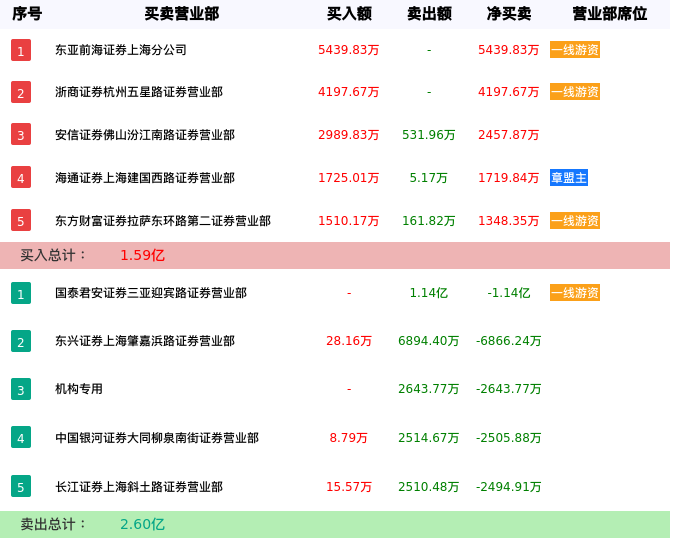Click the 买入总计 label
Image resolution: width=676 pixels, height=540 pixels.
[x=53, y=255]
